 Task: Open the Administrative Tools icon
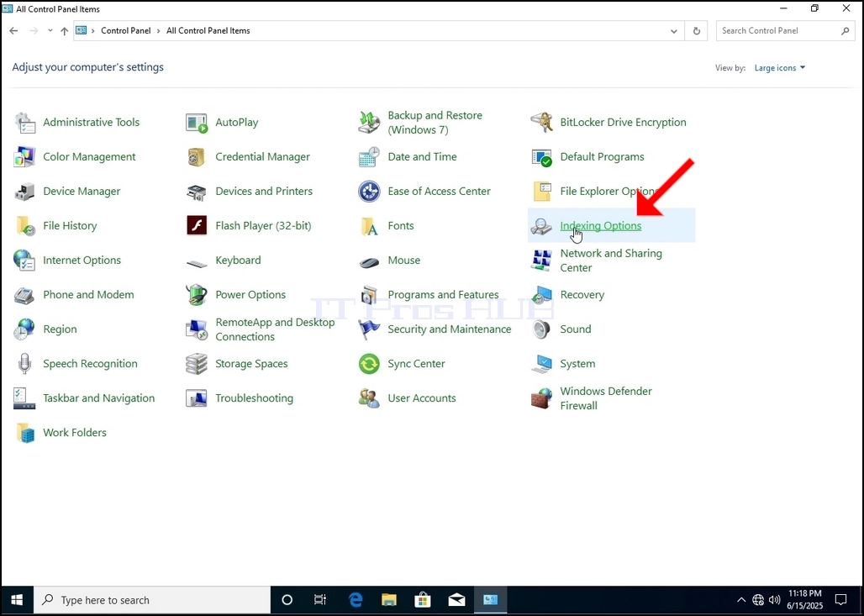click(x=25, y=123)
